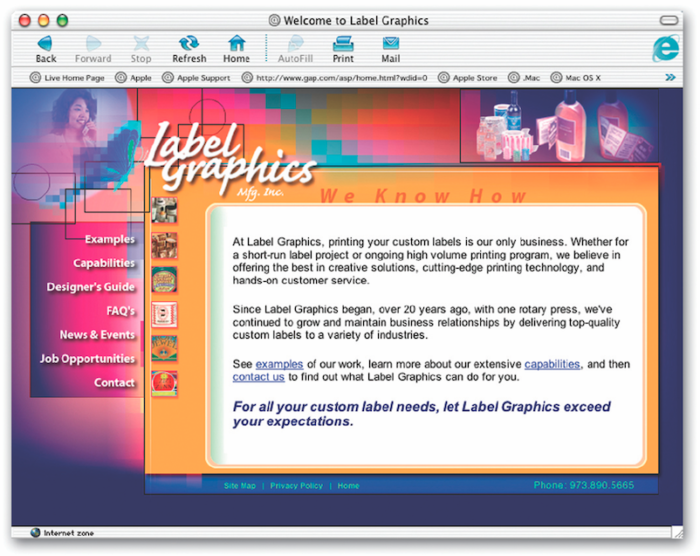
Task: Open the sixth red label thumbnail
Action: [x=164, y=384]
